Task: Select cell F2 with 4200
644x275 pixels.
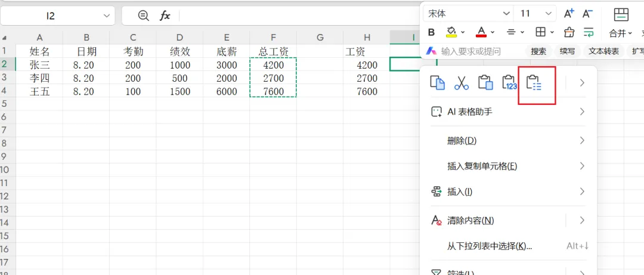Action: (273, 64)
